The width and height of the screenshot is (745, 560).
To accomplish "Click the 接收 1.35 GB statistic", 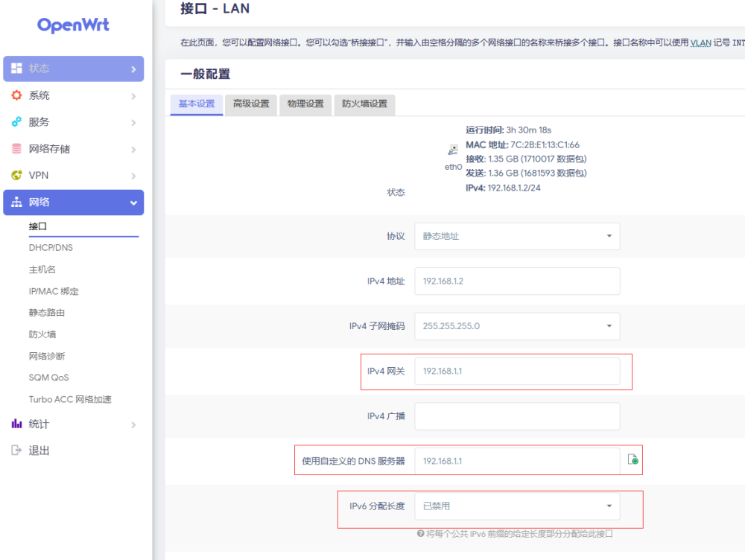I will click(526, 159).
